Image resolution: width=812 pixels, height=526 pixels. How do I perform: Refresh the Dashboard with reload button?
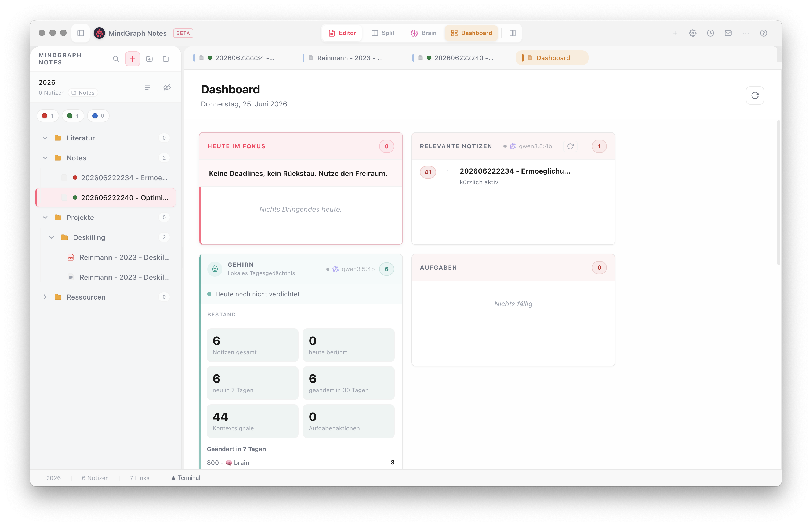(755, 95)
